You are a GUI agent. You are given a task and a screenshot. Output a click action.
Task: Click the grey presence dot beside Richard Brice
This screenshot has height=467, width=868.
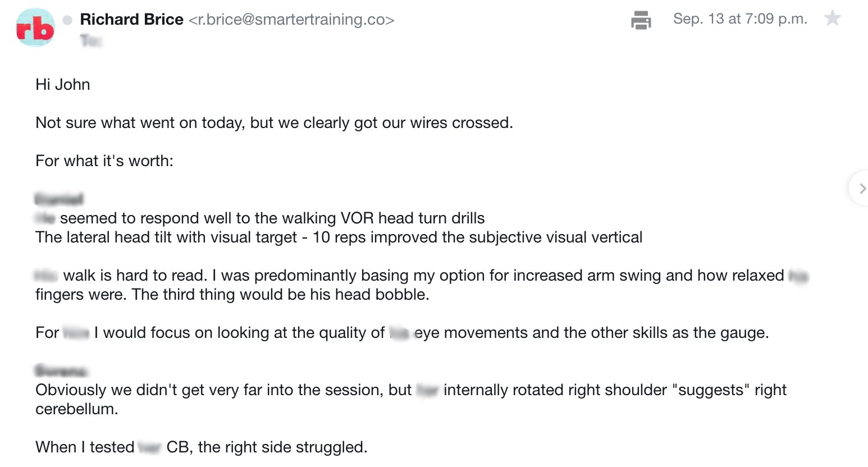point(67,20)
